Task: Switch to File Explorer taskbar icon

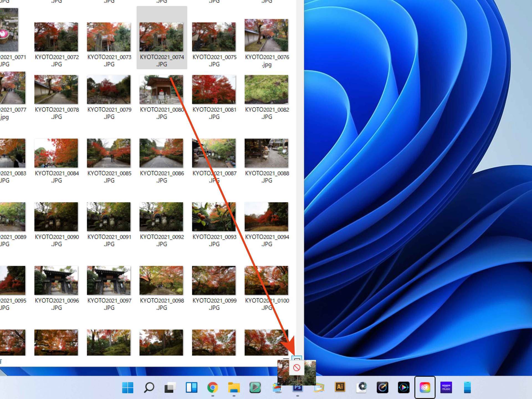Action: click(234, 387)
